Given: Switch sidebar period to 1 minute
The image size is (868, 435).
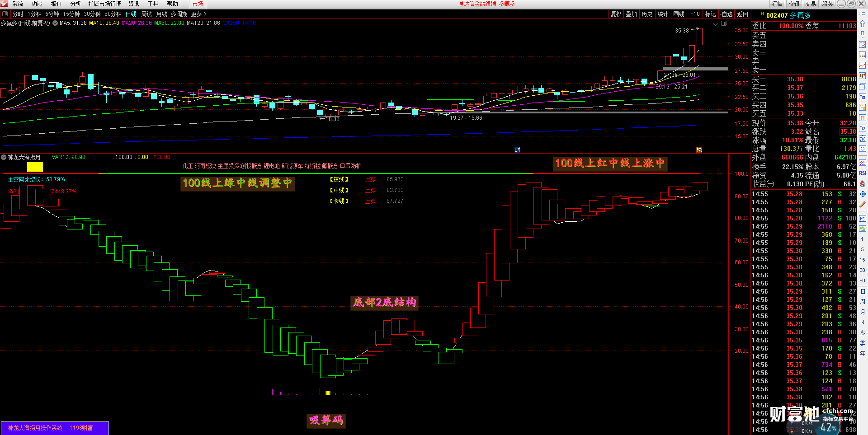Looking at the screenshot, I should pos(862,239).
